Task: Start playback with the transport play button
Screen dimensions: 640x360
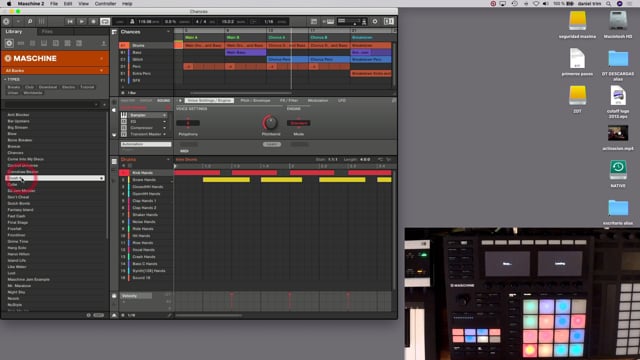Action: [82, 22]
